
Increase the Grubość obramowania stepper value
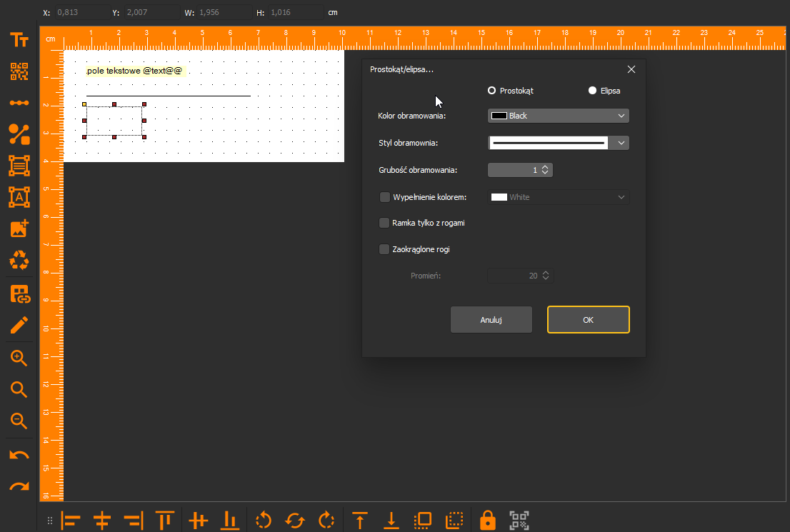pos(545,167)
